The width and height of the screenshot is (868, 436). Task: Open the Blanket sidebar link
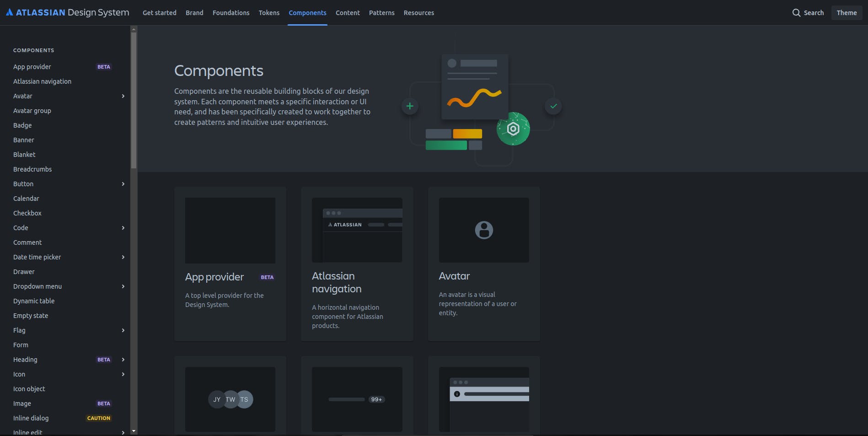pyautogui.click(x=24, y=155)
